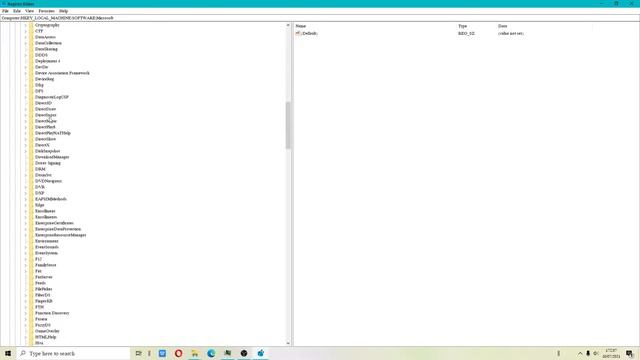Image resolution: width=640 pixels, height=360 pixels.
Task: Open the Windows Start menu
Action: [x=8, y=353]
